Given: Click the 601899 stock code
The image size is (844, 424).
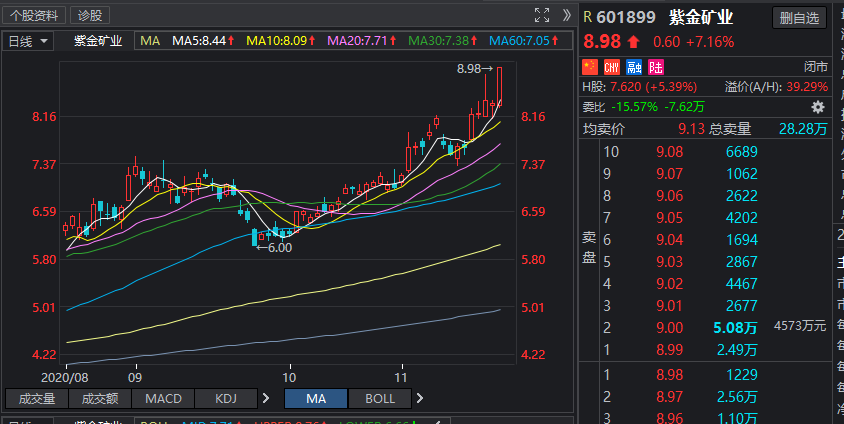Looking at the screenshot, I should tap(625, 17).
